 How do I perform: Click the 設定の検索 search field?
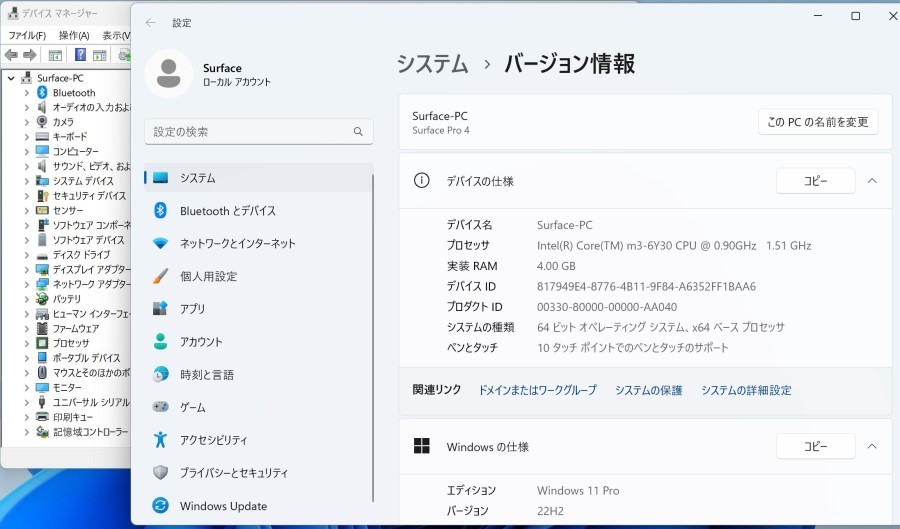pos(259,131)
